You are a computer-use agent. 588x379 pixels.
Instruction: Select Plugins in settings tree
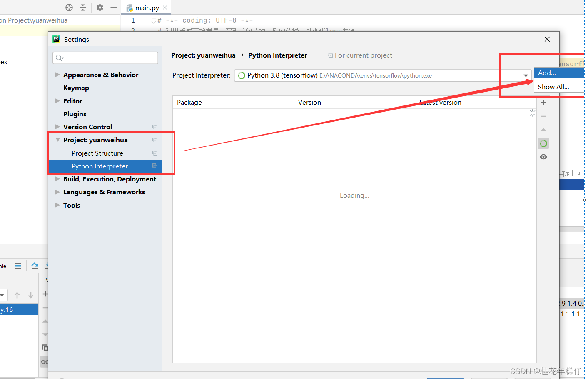point(75,114)
